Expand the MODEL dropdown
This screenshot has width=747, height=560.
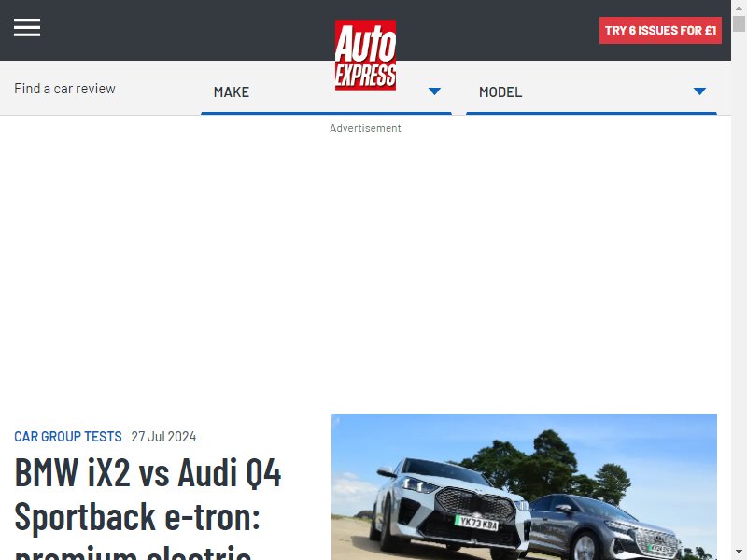(591, 91)
